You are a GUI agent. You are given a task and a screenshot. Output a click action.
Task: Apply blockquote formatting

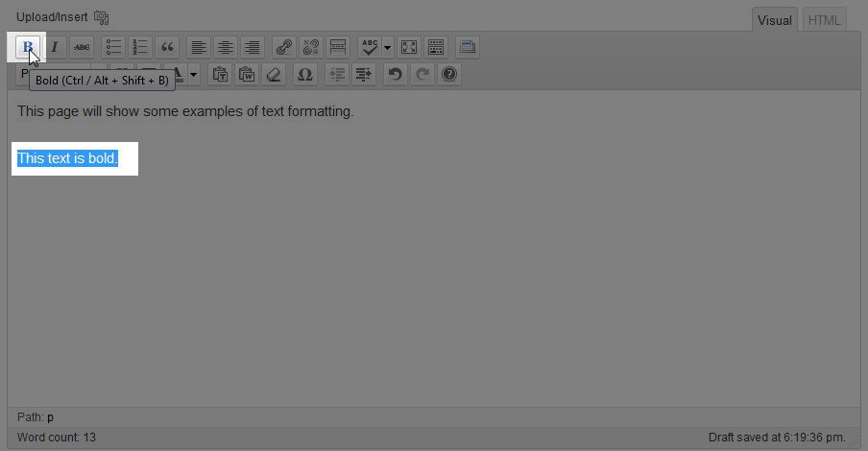[167, 47]
